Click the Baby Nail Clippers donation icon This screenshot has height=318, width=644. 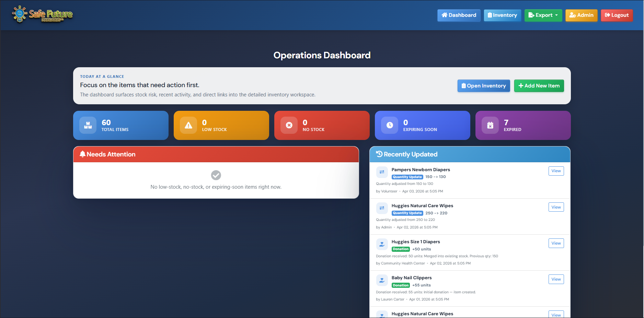click(x=382, y=280)
